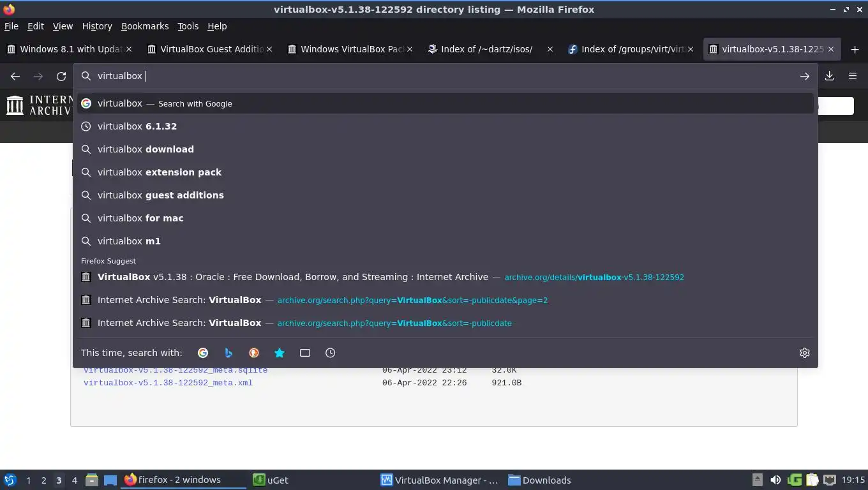Activate VirtualBox Manager taskbar button

coord(440,480)
